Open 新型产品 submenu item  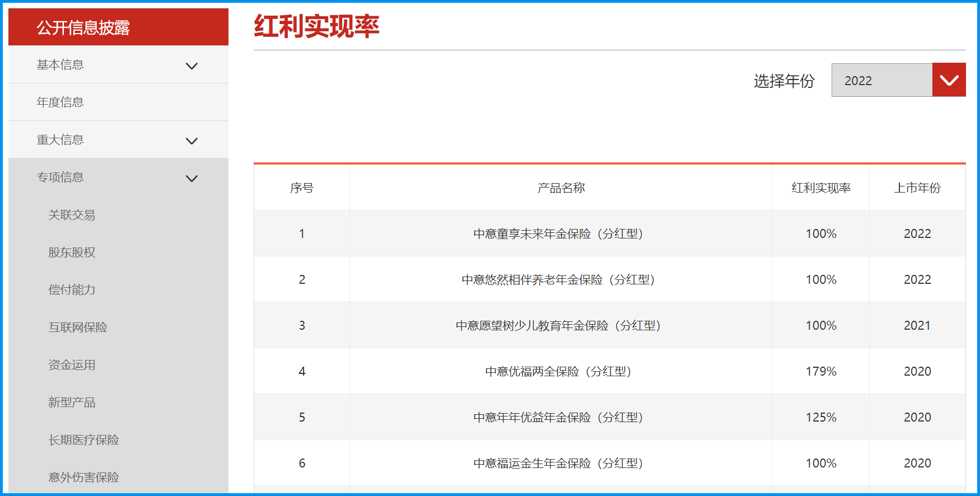[x=72, y=403]
